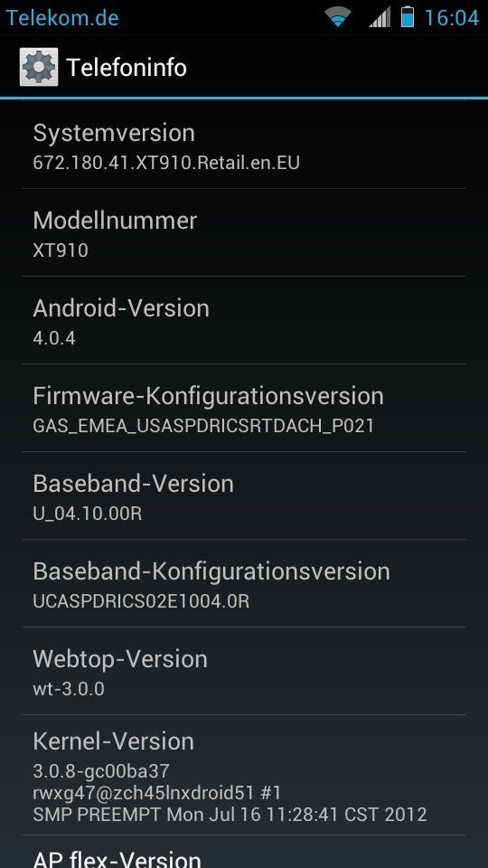Tap the Android-Version entry
Viewport: 488px width, 868px height.
243,320
